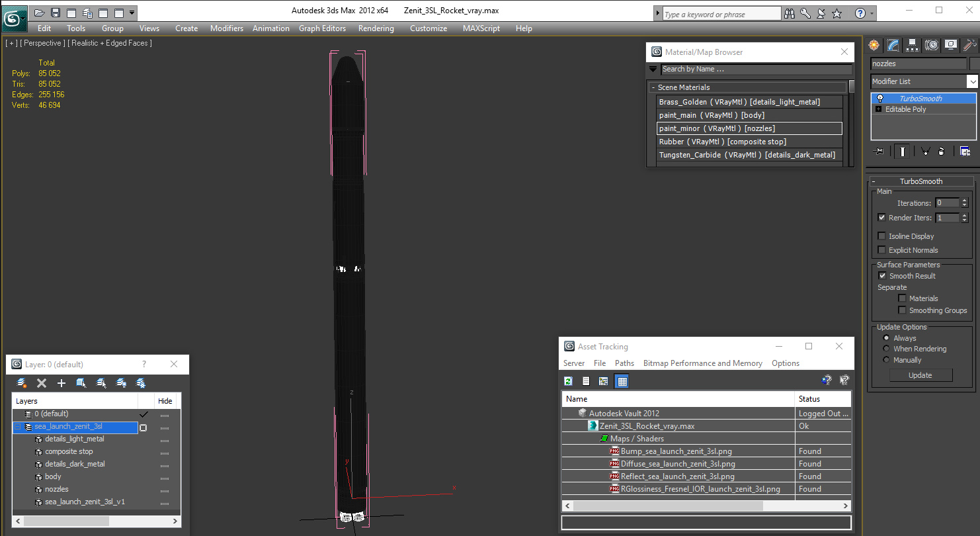980x536 pixels.
Task: Click the Remove Modifier trash icon
Action: coord(941,152)
